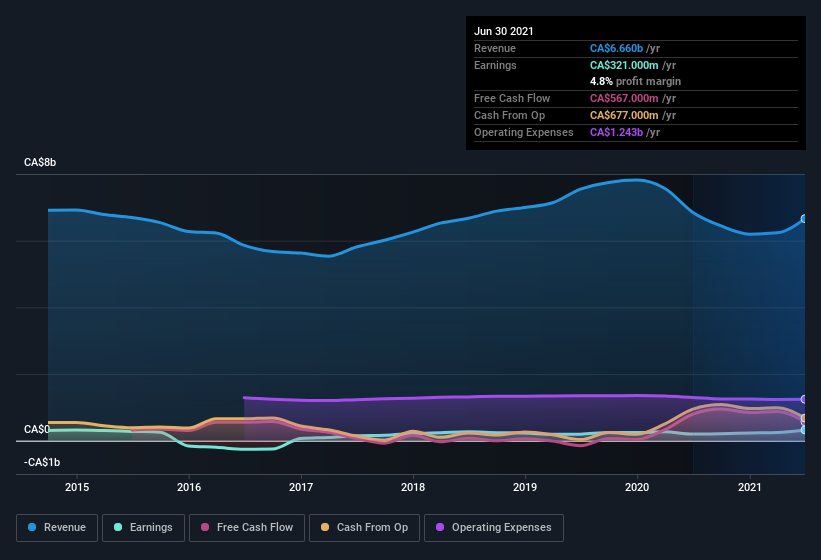821x560 pixels.
Task: Click the 2016 x-axis label
Action: [189, 487]
